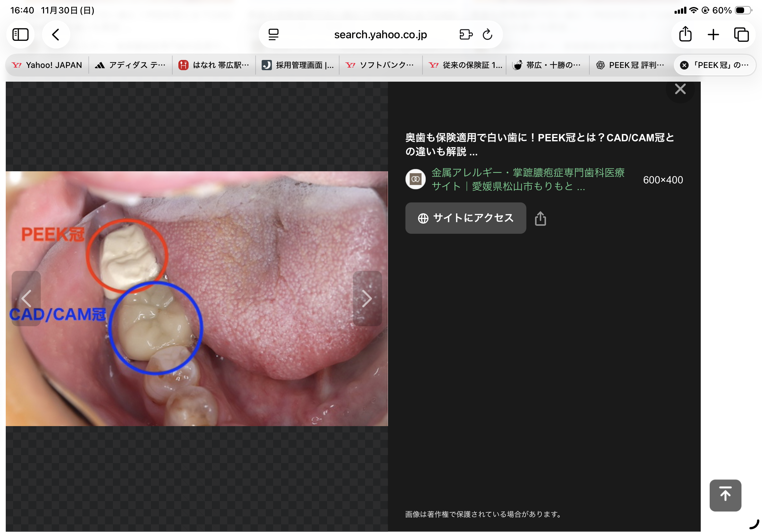Share the image via small share icon
This screenshot has height=532, width=762.
pyautogui.click(x=540, y=218)
